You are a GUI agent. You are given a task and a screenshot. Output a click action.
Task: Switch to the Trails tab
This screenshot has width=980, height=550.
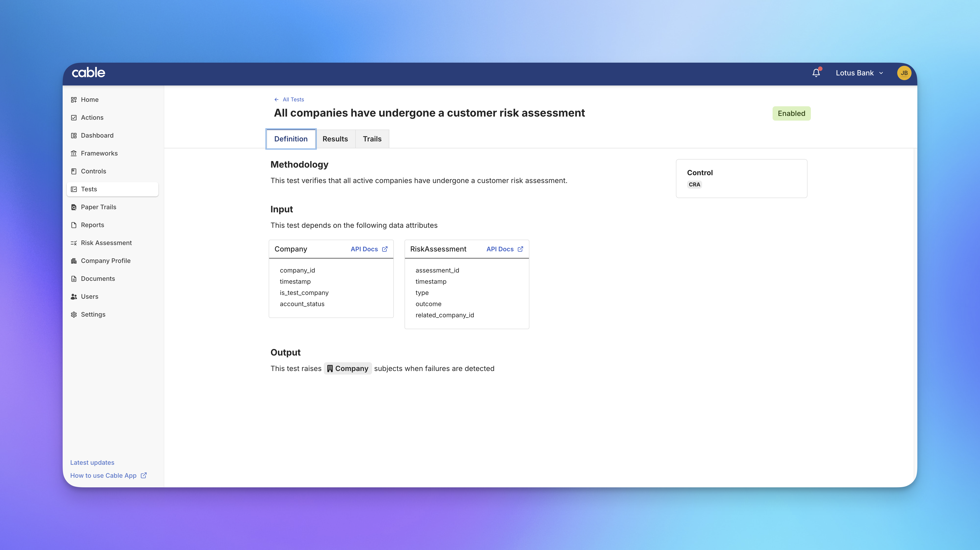tap(372, 139)
